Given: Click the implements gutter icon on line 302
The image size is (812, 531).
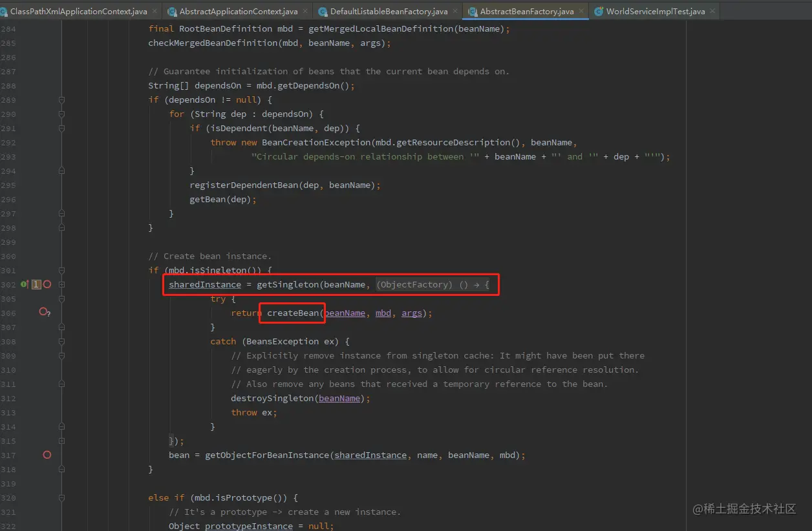Looking at the screenshot, I should tap(25, 284).
